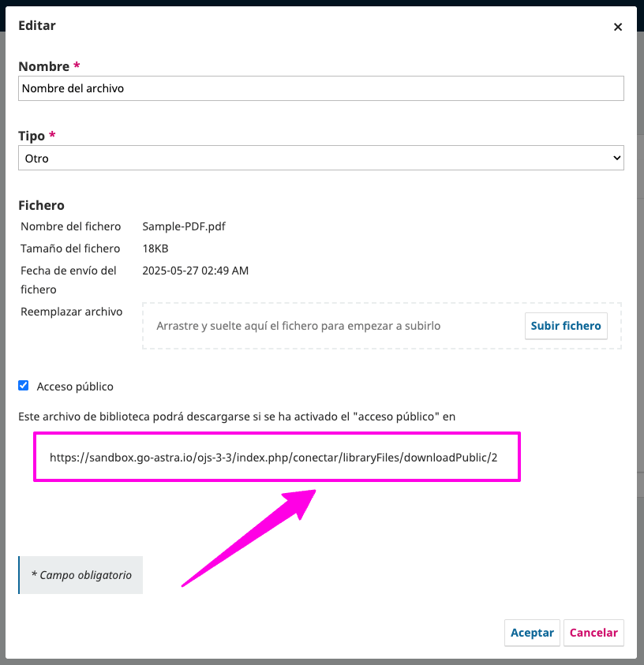This screenshot has height=665, width=644.
Task: Click the Reemplazar archivo label
Action: click(71, 312)
